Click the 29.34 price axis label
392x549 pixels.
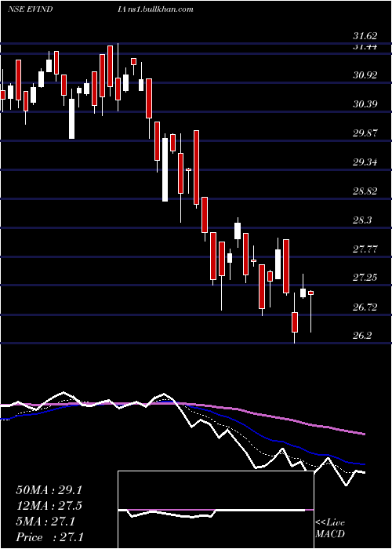tap(365, 162)
